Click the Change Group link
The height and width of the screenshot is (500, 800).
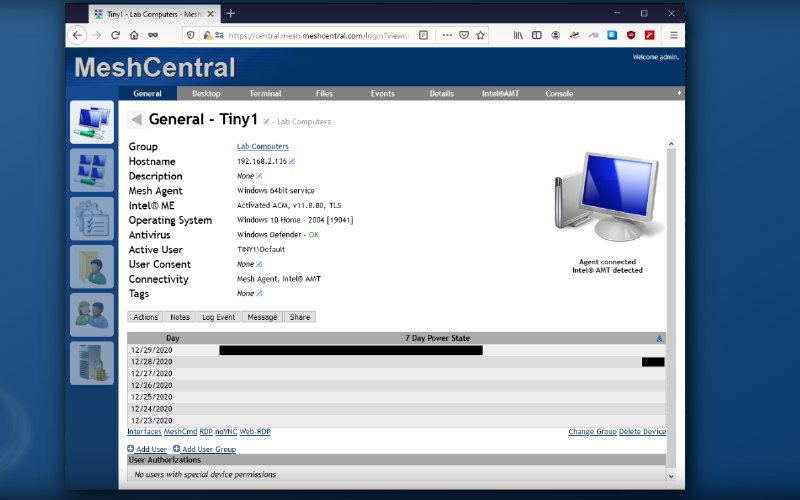(x=592, y=432)
